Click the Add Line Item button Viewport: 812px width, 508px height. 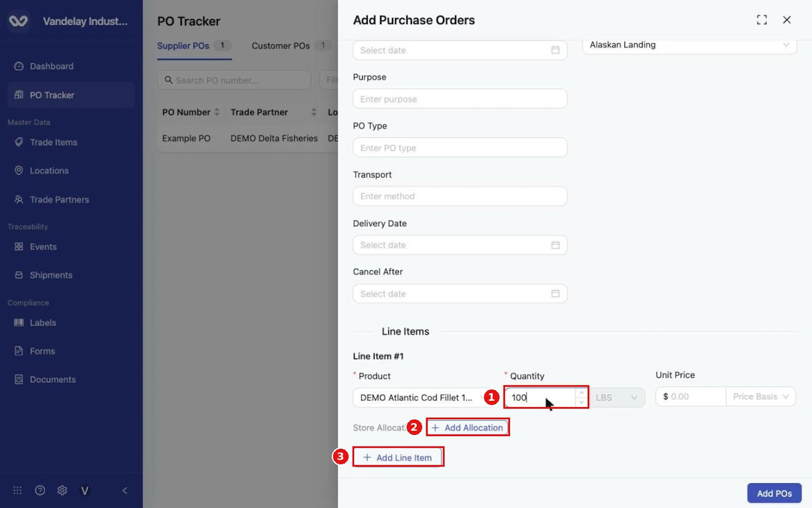398,458
